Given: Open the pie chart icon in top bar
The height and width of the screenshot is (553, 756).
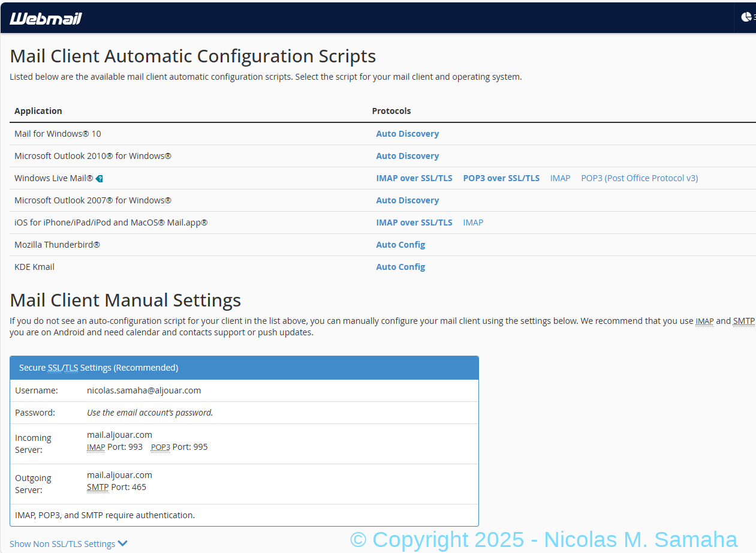Looking at the screenshot, I should [746, 17].
